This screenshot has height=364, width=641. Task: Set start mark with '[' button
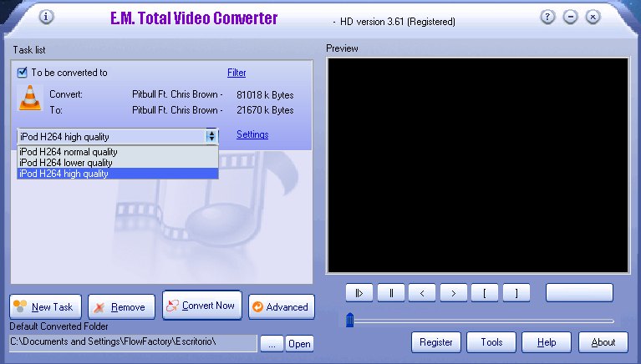(485, 293)
